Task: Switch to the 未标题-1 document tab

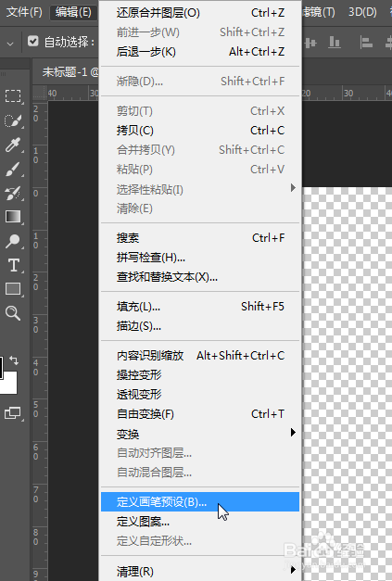Action: click(67, 72)
